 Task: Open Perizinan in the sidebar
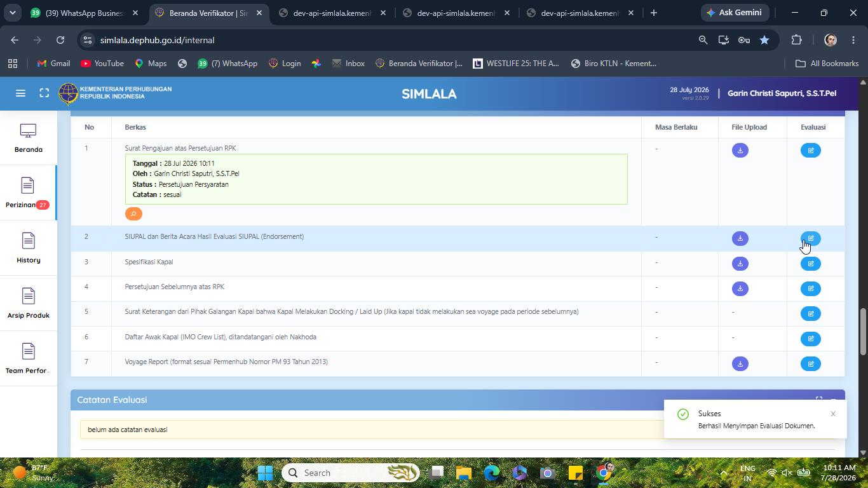[27, 193]
